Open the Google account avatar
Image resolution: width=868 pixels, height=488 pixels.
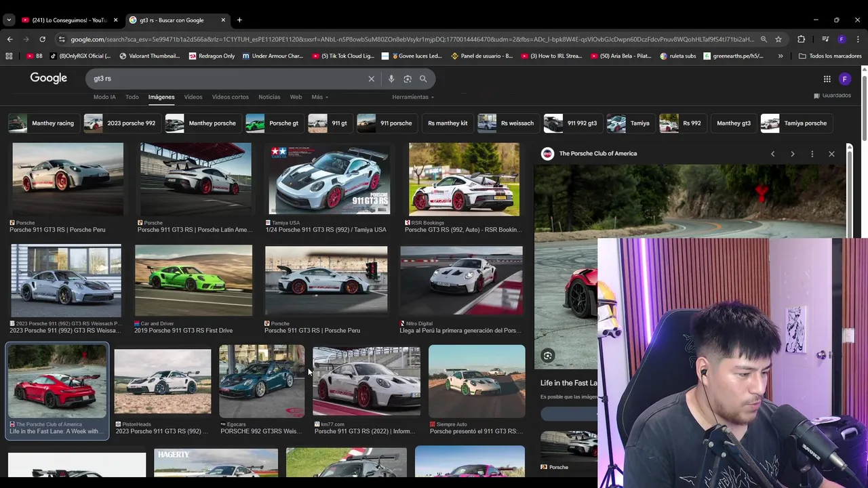coord(844,79)
